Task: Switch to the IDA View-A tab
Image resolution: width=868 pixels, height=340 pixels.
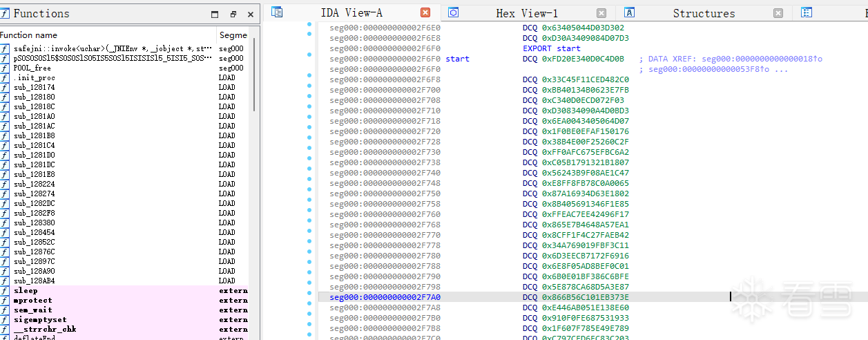Action: pos(351,13)
